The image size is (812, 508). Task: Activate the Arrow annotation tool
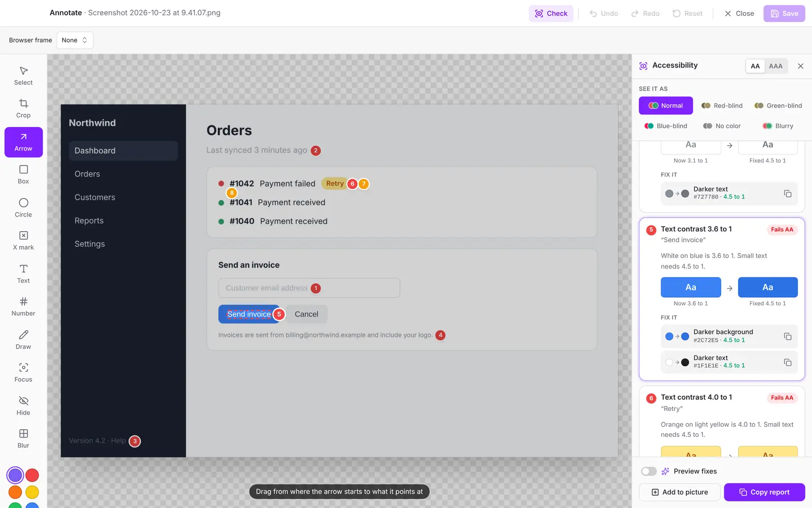tap(23, 142)
